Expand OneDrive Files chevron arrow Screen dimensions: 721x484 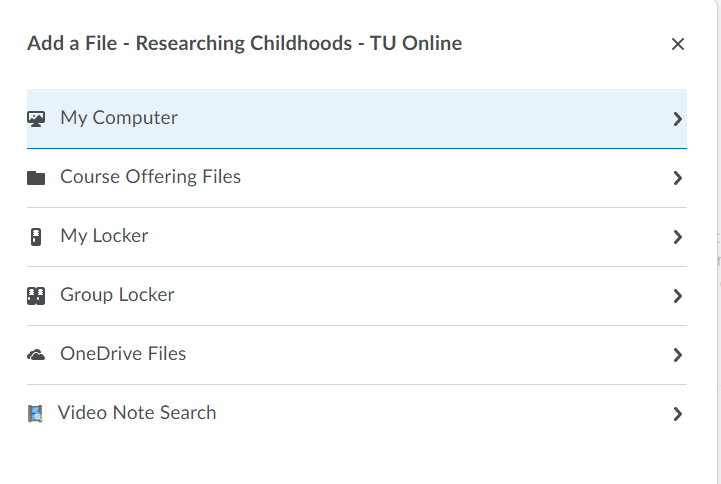[x=677, y=355]
